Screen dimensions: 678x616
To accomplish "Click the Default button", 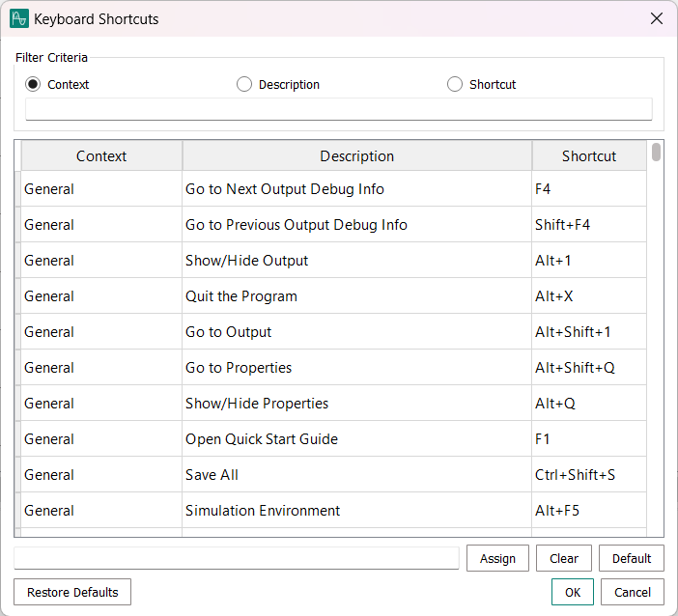I will (x=632, y=558).
